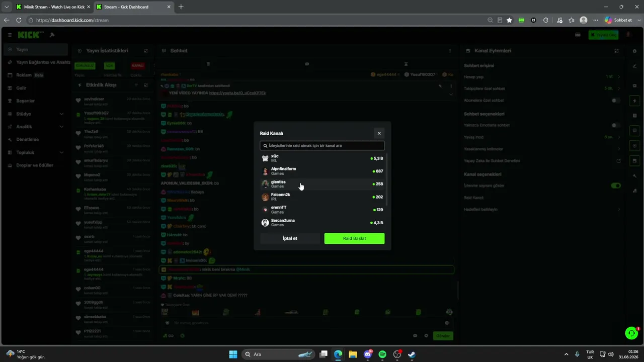Select Falconn2k from raid channels
The image size is (644, 362).
322,197
